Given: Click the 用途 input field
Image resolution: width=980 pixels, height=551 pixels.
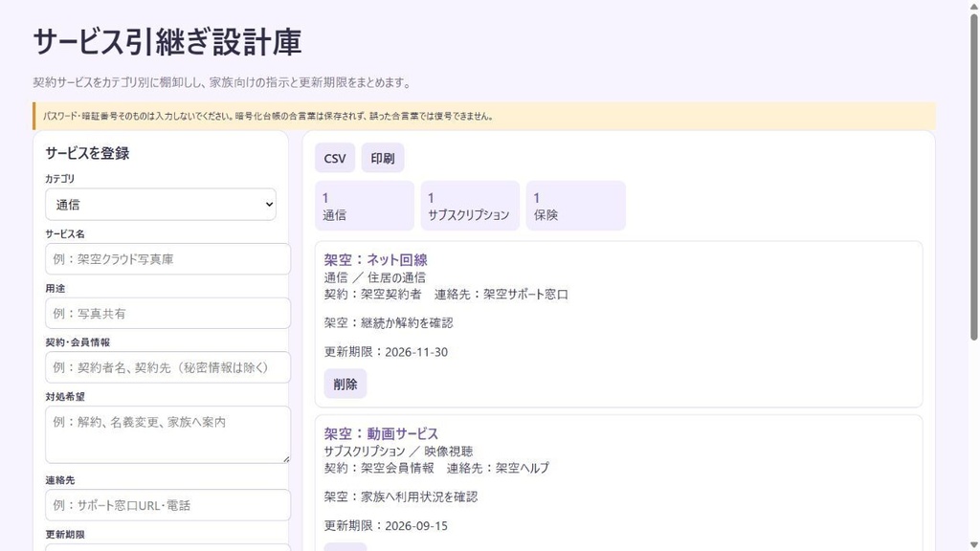Looking at the screenshot, I should tap(167, 313).
